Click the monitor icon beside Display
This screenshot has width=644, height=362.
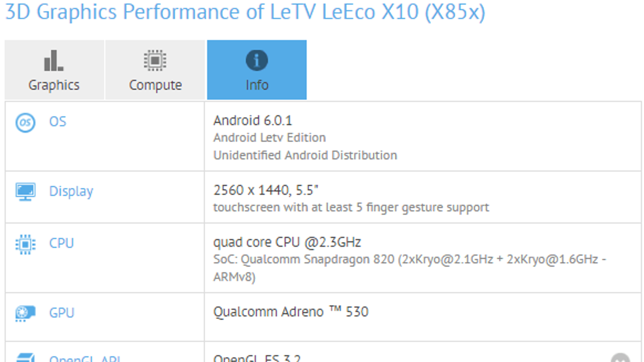pos(25,192)
